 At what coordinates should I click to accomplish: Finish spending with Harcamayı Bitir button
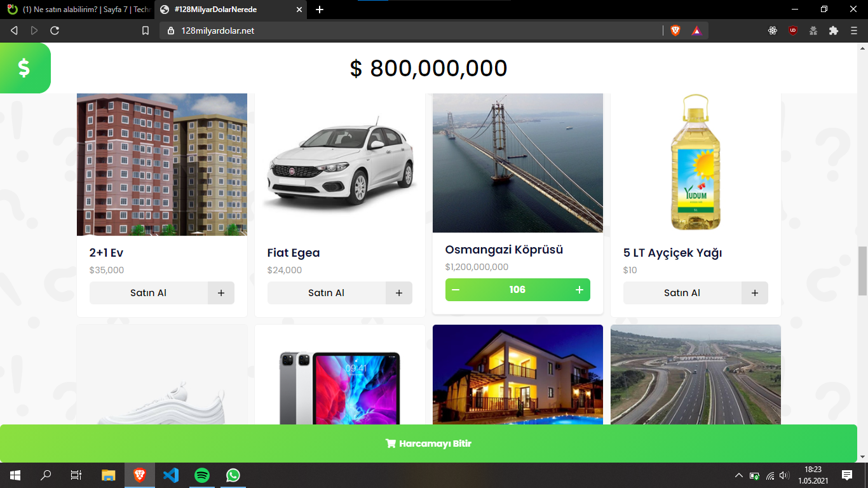(429, 444)
